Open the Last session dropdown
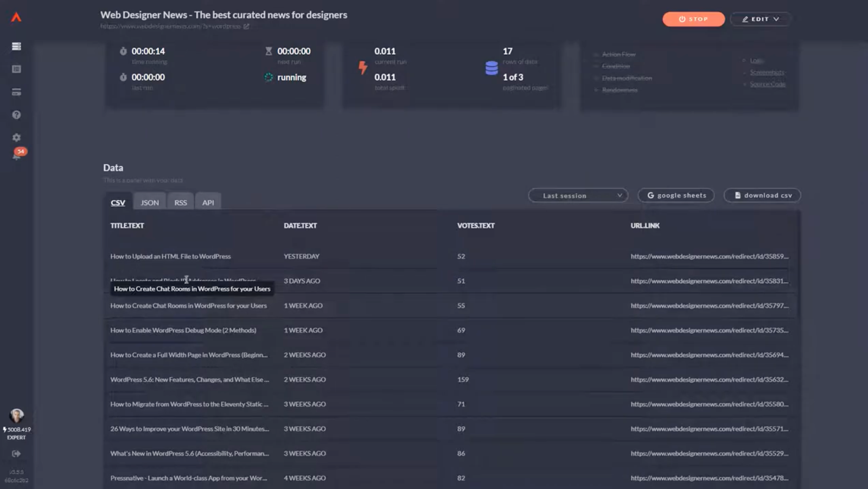 point(578,195)
